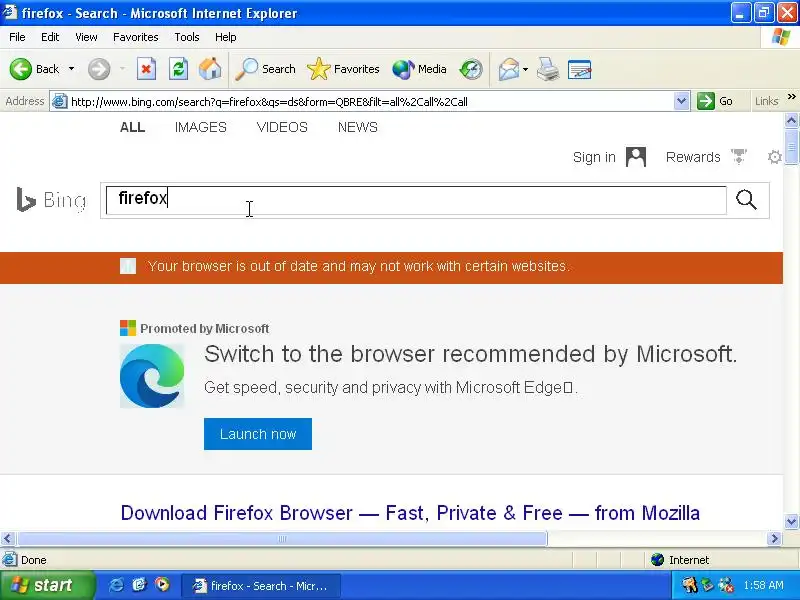Open Rewards link
Image resolution: width=800 pixels, height=600 pixels.
click(x=693, y=157)
